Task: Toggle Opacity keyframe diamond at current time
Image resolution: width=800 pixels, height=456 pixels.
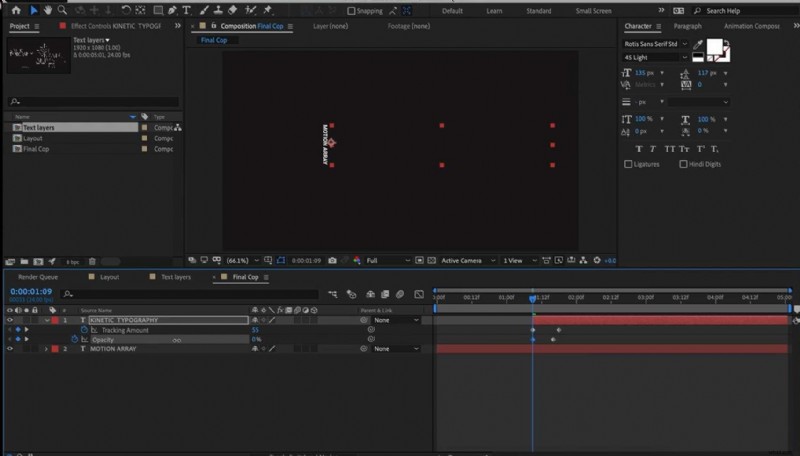Action: 18,339
